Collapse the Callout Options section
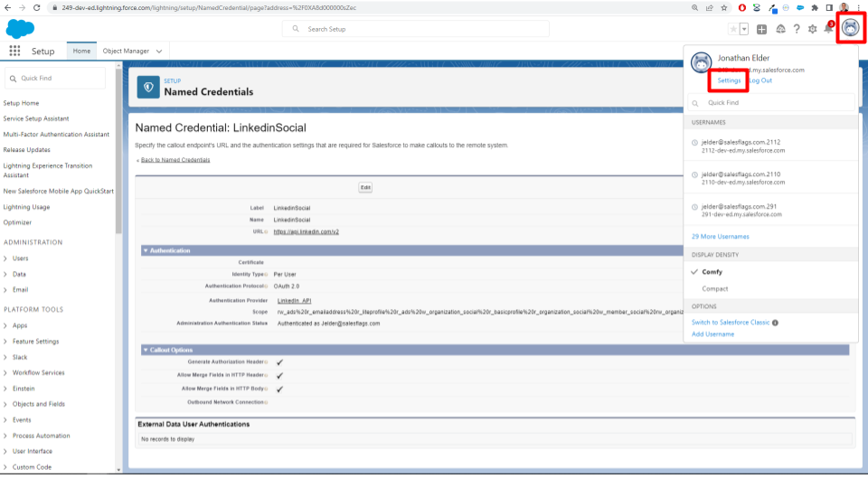The height and width of the screenshot is (488, 868). coord(146,351)
